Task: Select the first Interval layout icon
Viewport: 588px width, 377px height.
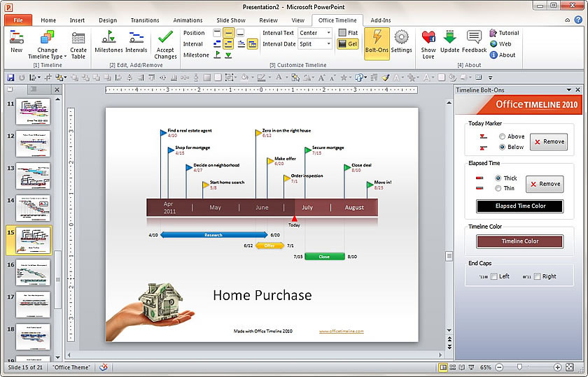Action: 217,44
